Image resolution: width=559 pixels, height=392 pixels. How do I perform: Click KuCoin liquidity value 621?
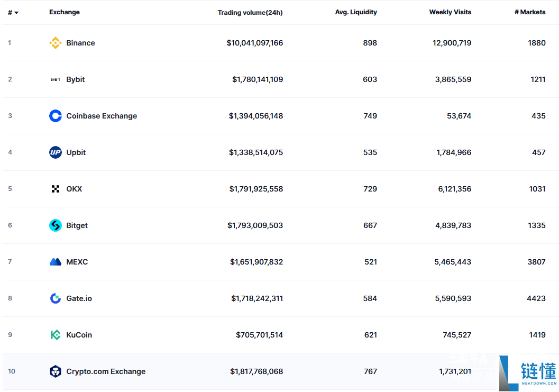pyautogui.click(x=371, y=335)
